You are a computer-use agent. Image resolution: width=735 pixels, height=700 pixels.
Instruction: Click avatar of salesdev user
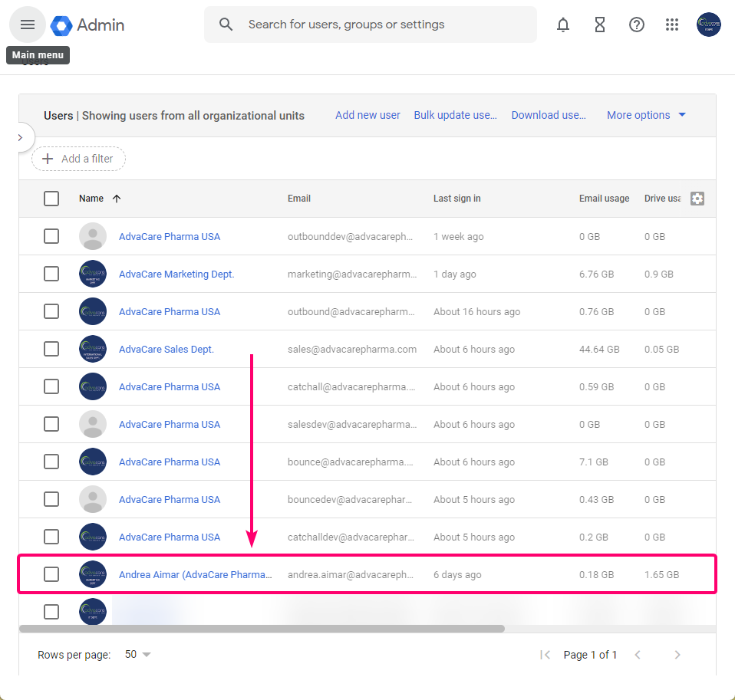[93, 424]
